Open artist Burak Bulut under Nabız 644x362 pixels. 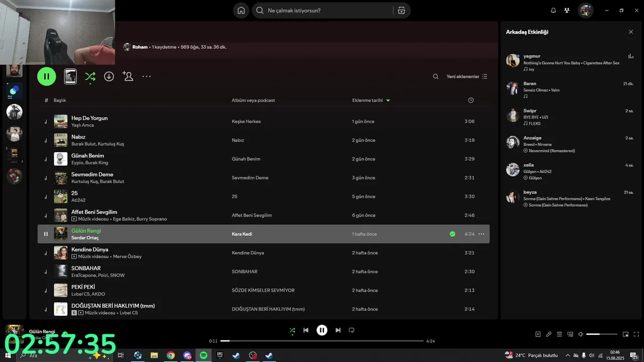click(84, 144)
